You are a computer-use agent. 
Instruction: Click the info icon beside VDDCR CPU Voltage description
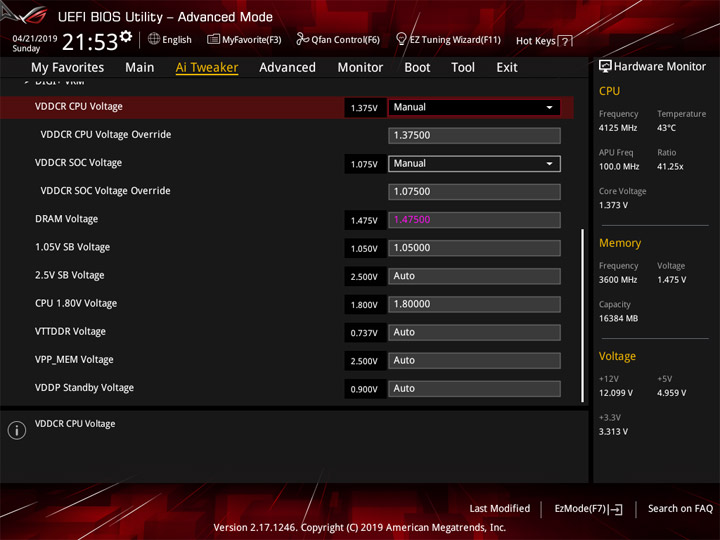[17, 430]
